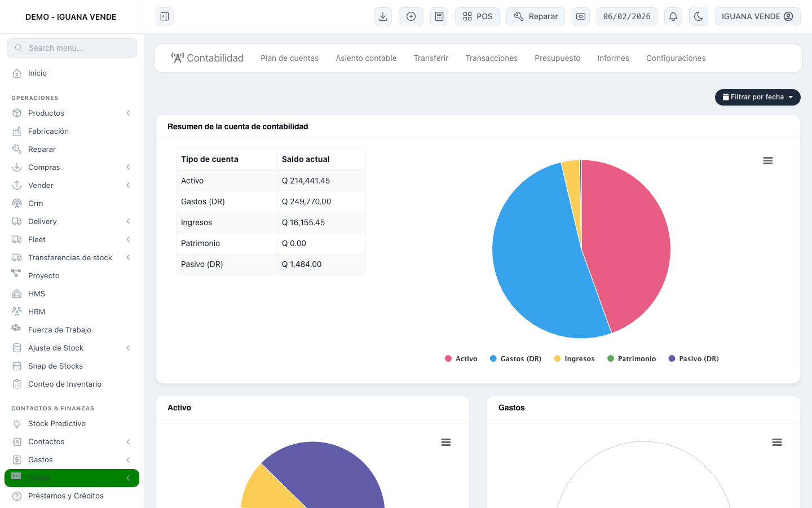The height and width of the screenshot is (508, 812).
Task: Click the circled plus icon in the top bar
Action: [411, 16]
